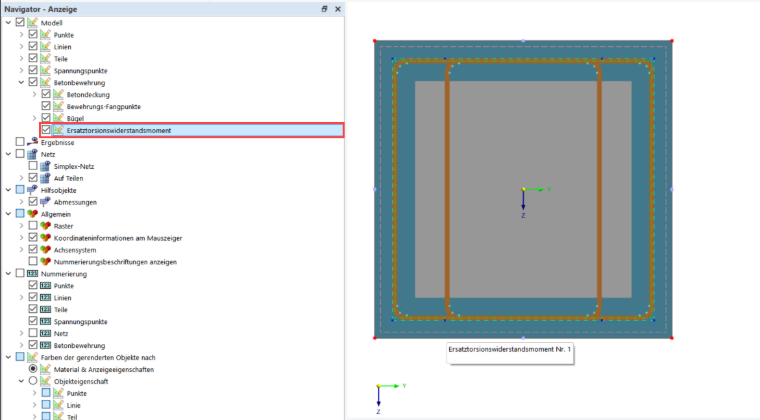Image resolution: width=760 pixels, height=420 pixels.
Task: Undock Navigator panel with float icon
Action: (324, 9)
